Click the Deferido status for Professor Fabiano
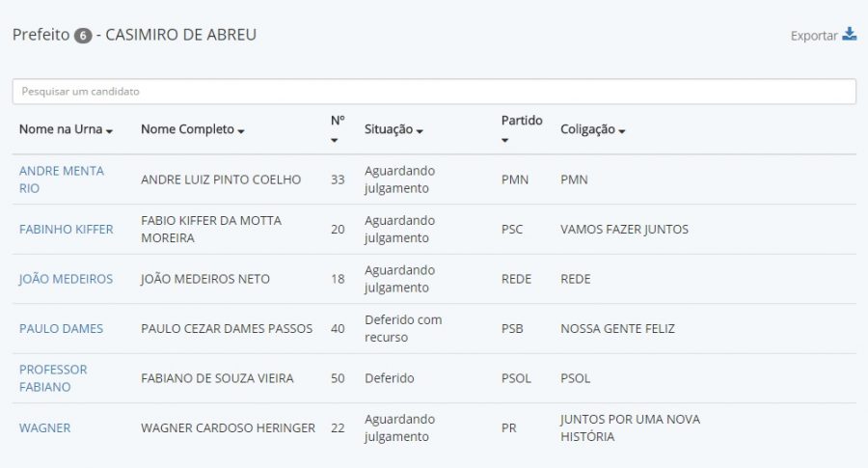This screenshot has width=868, height=468. tap(389, 378)
